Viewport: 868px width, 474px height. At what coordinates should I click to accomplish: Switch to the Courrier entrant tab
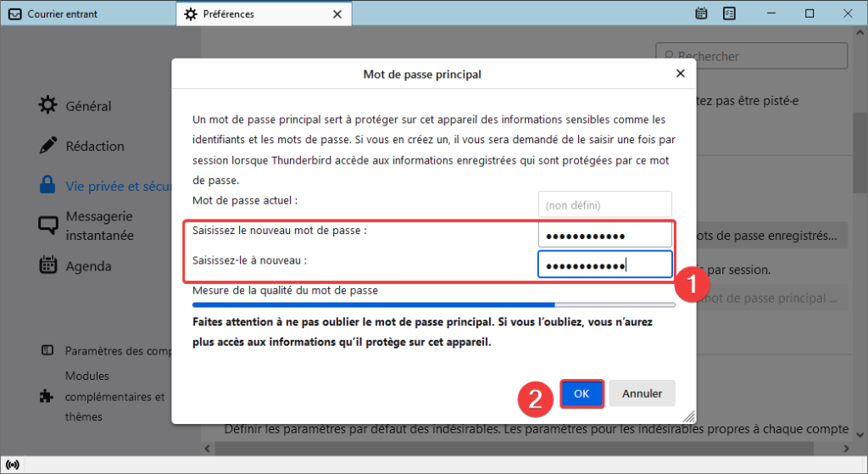coord(88,14)
